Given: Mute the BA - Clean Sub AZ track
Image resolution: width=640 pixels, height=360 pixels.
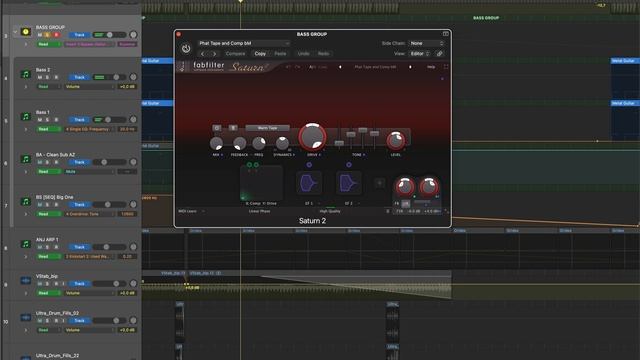Looking at the screenshot, I should click(x=40, y=162).
